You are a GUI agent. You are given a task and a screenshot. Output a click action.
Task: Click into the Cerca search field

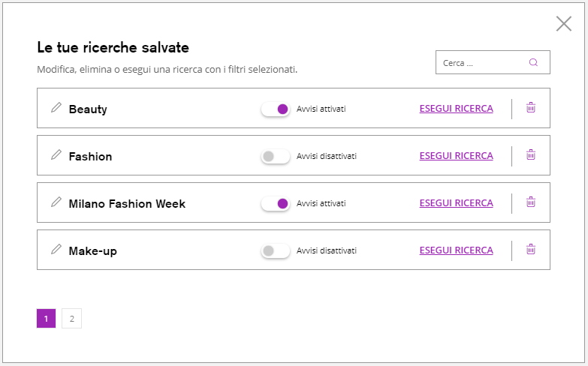(x=481, y=63)
